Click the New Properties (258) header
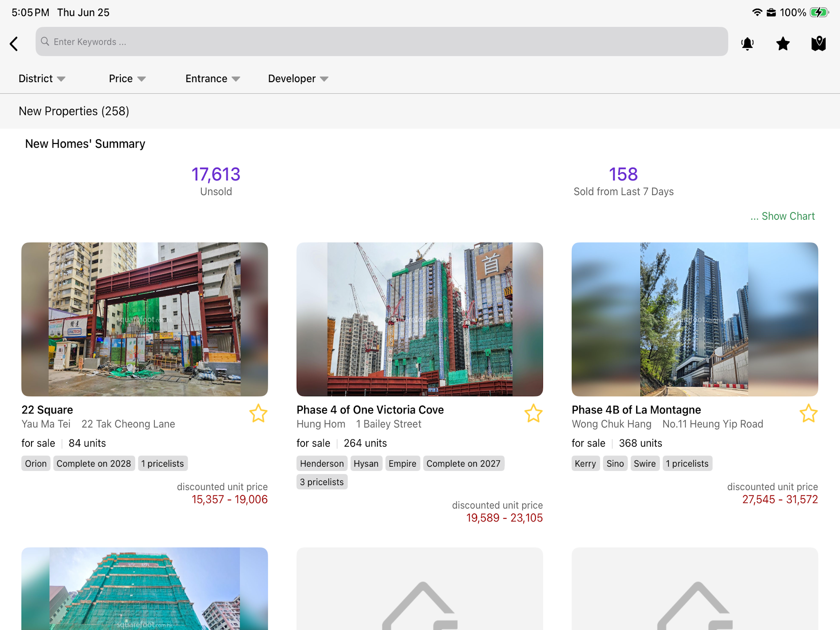This screenshot has height=630, width=840. coord(74,111)
